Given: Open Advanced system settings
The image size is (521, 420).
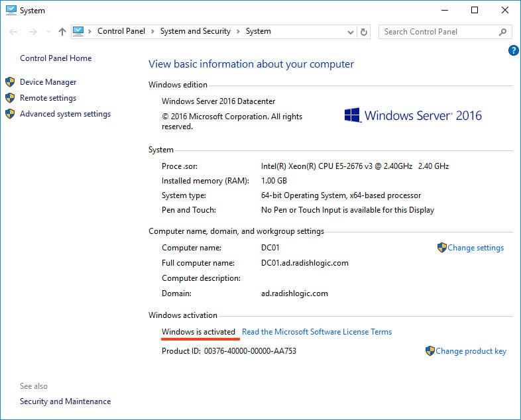Looking at the screenshot, I should [65, 114].
